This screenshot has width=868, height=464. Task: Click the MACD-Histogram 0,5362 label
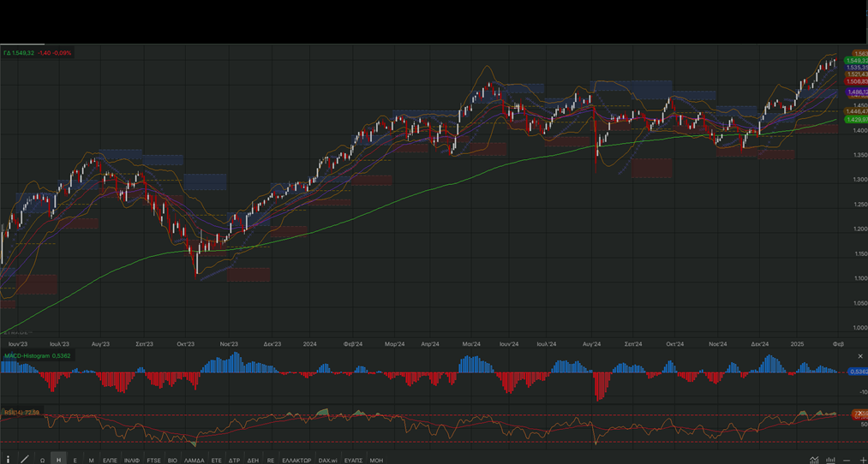(x=38, y=356)
